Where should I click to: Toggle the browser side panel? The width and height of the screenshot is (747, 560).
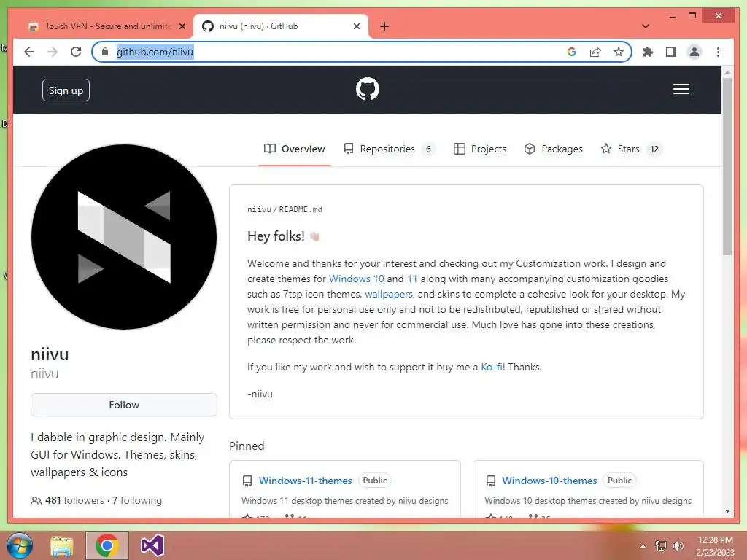671,52
